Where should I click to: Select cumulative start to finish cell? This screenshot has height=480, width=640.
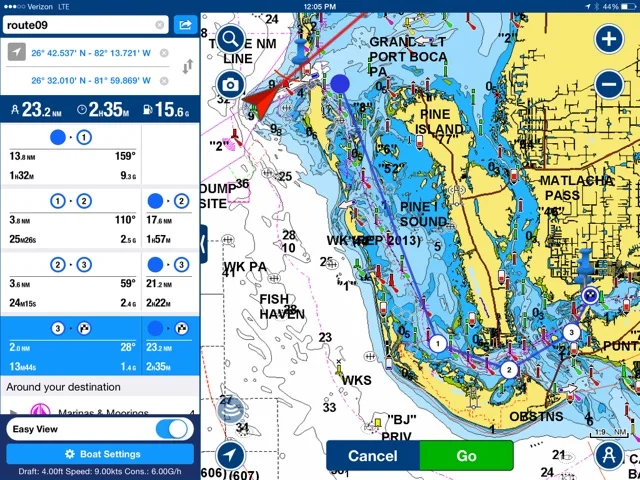[170, 347]
